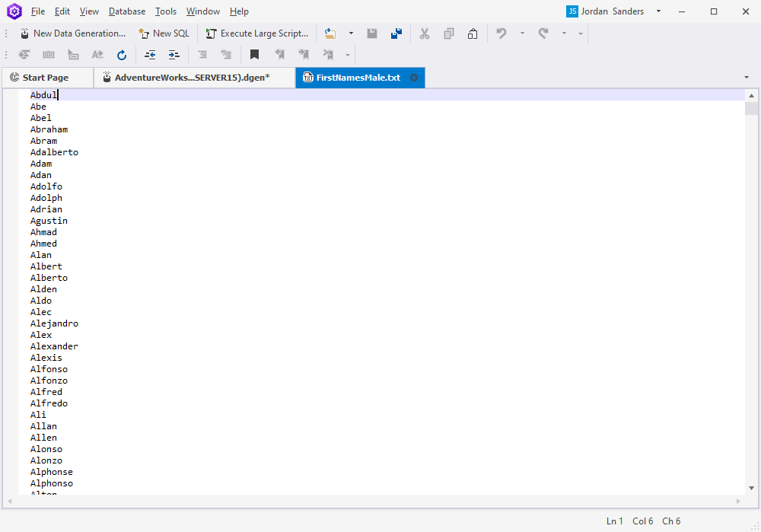Click the name Alexander in the editor
The image size is (761, 532).
54,346
